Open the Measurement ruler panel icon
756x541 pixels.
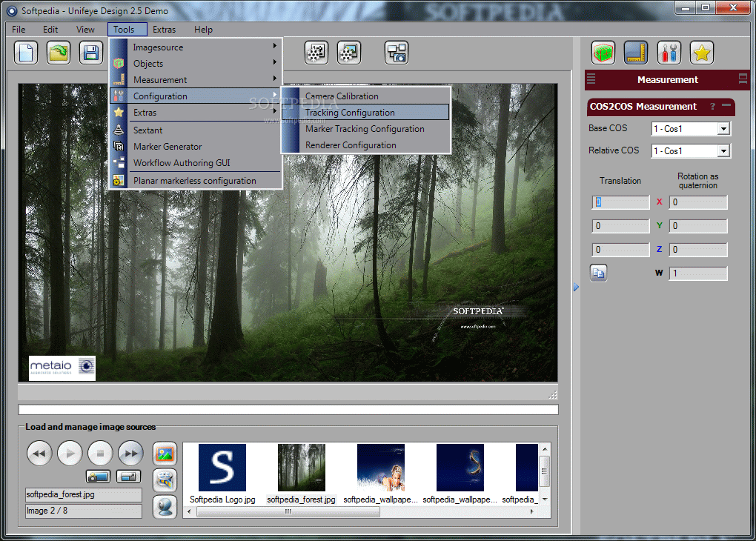click(x=636, y=53)
